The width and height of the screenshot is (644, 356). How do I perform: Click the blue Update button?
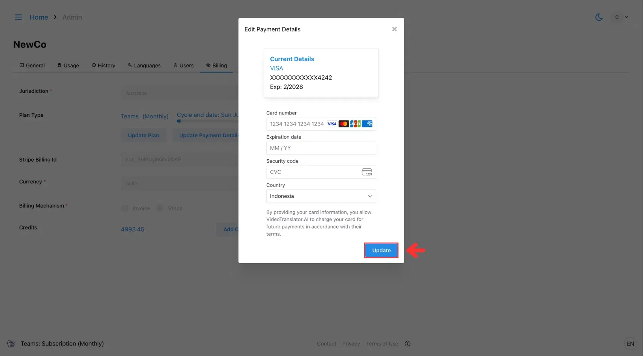click(381, 250)
